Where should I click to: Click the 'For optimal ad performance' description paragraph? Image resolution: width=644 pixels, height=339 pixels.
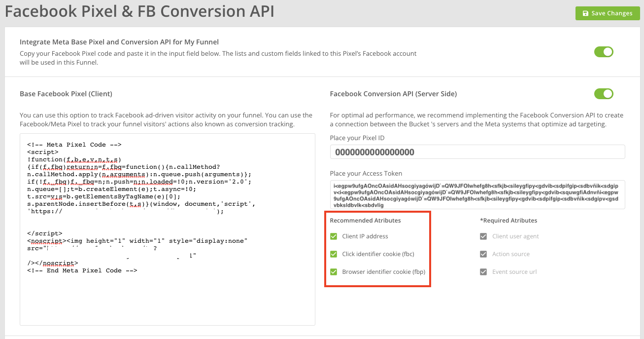476,120
